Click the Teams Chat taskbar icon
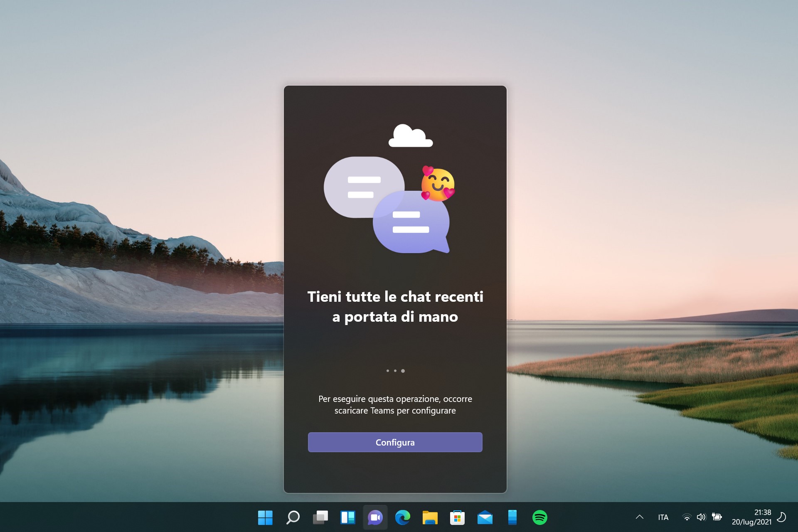798x532 pixels. point(375,517)
